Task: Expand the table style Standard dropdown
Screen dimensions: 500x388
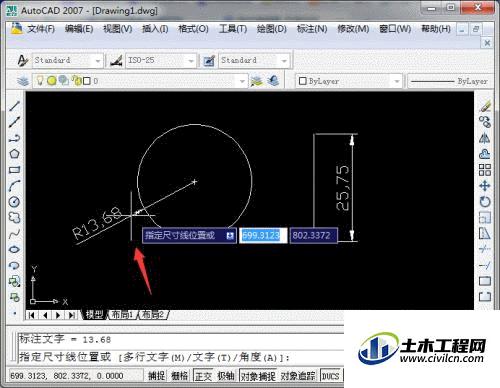Action: pos(284,61)
